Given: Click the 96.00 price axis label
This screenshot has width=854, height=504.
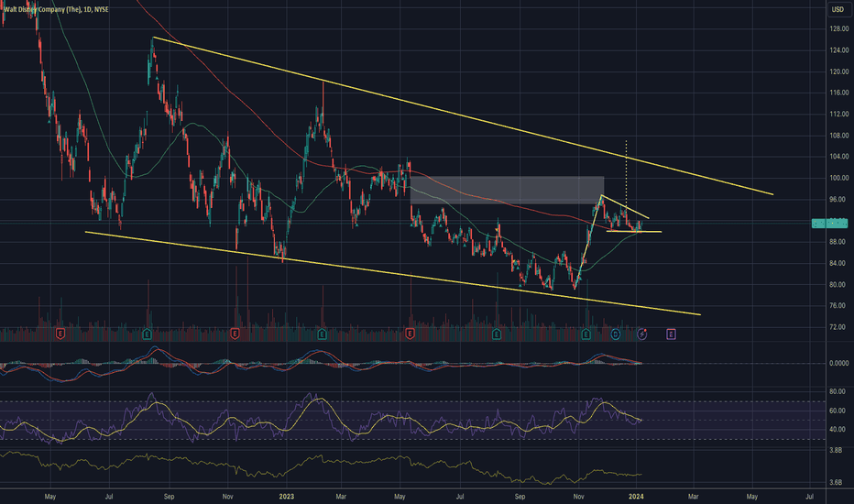Looking at the screenshot, I should pyautogui.click(x=838, y=200).
